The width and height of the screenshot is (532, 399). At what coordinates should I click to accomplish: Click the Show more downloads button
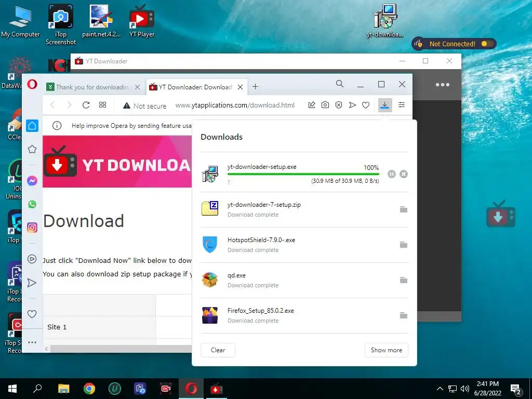tap(387, 350)
